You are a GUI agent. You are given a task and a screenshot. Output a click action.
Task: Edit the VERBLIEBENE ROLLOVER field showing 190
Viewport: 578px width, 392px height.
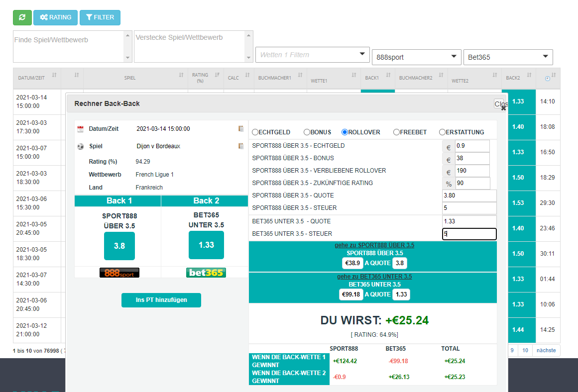pos(472,171)
